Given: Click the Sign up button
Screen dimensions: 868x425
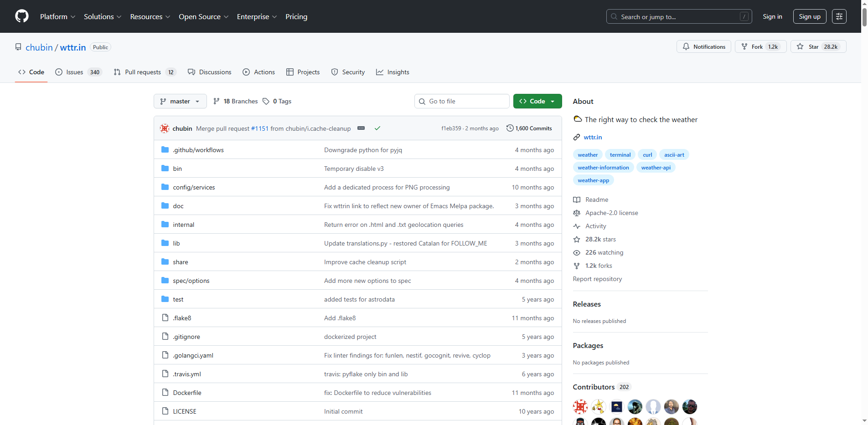Looking at the screenshot, I should [x=810, y=16].
